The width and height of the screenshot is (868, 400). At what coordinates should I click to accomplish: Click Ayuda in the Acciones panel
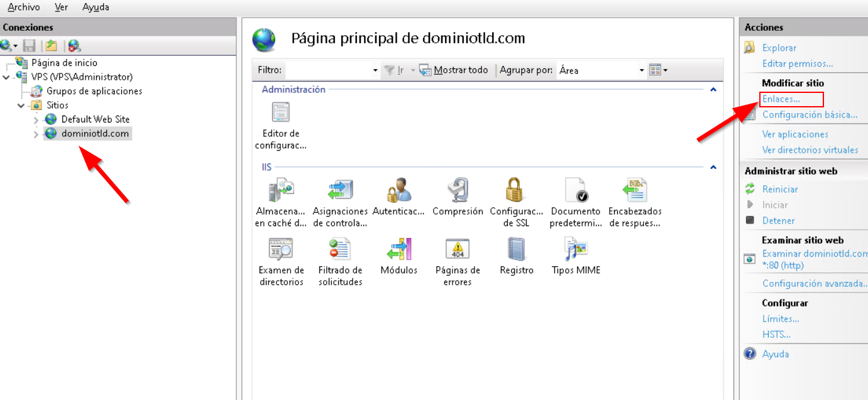coord(776,354)
